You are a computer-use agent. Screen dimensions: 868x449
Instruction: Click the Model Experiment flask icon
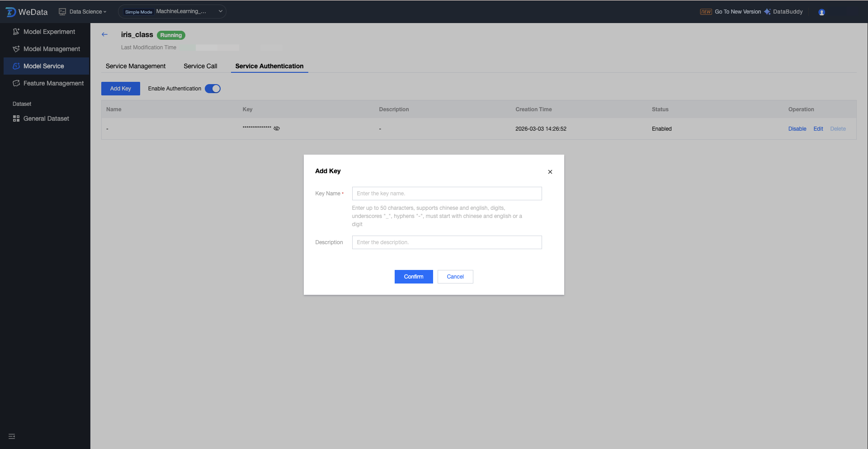point(16,32)
